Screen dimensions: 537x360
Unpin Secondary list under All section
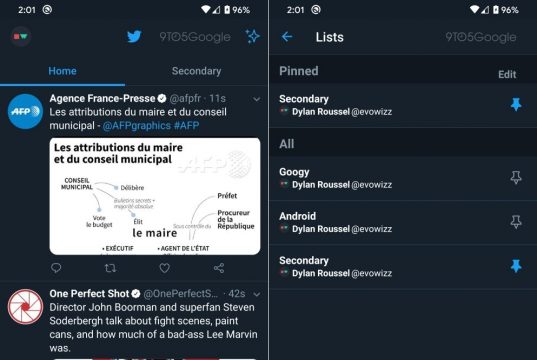516,266
